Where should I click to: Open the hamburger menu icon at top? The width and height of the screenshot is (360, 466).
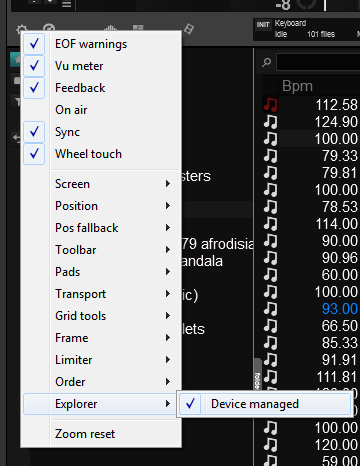click(67, 4)
